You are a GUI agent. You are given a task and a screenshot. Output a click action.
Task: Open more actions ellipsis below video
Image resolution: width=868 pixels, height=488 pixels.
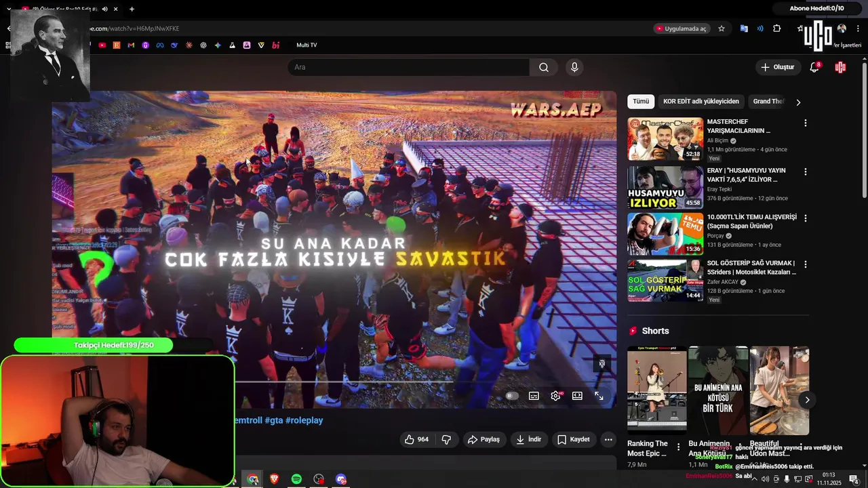pyautogui.click(x=608, y=439)
